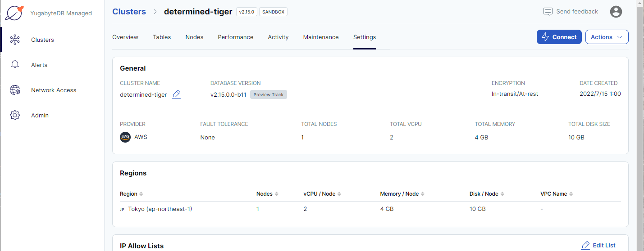The height and width of the screenshot is (251, 644).
Task: Click the determined-tiger cluster name value
Action: coord(143,94)
